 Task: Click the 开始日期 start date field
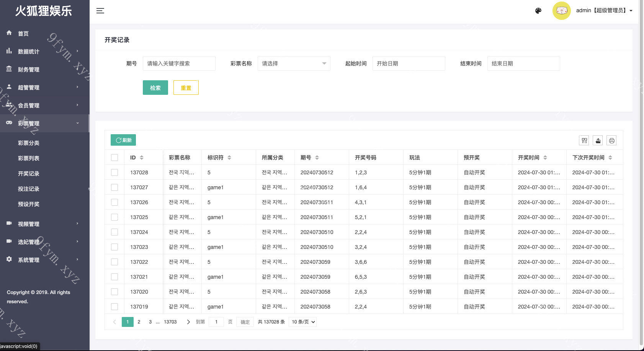pos(409,63)
